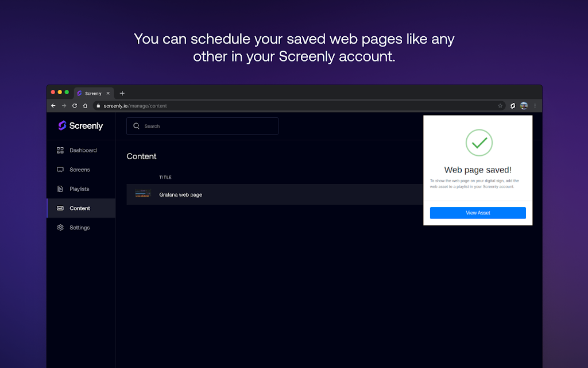Open the Settings section
Viewport: 588px width, 368px height.
pos(81,228)
